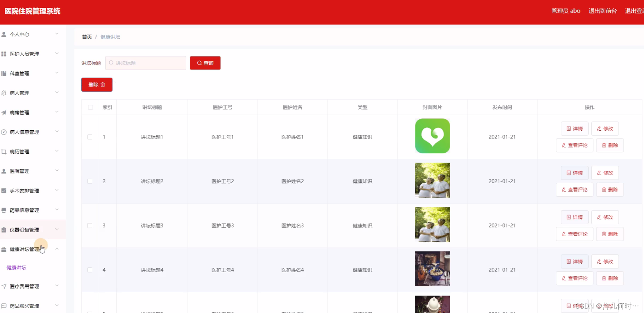
Task: Expand the 个人中心 menu chevron
Action: tap(57, 34)
